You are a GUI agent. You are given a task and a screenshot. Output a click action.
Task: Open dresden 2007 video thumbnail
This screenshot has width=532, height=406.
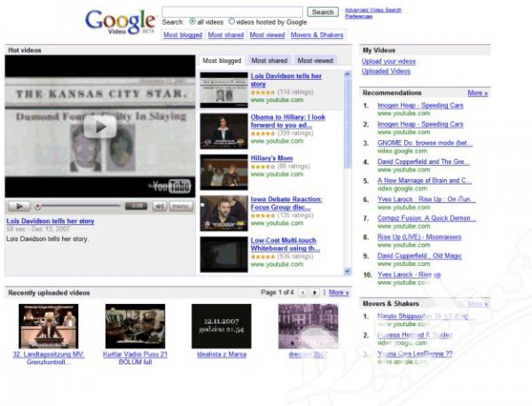click(x=308, y=326)
